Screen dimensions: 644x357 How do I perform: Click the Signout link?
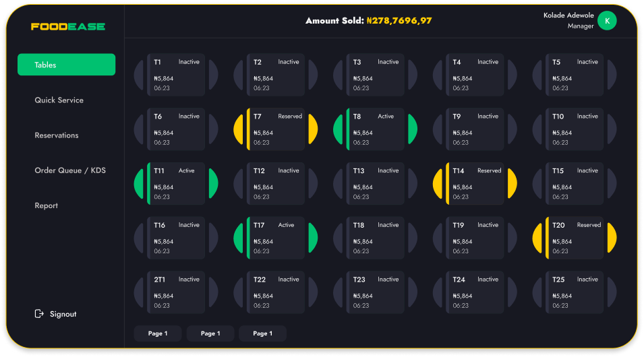[x=63, y=314]
